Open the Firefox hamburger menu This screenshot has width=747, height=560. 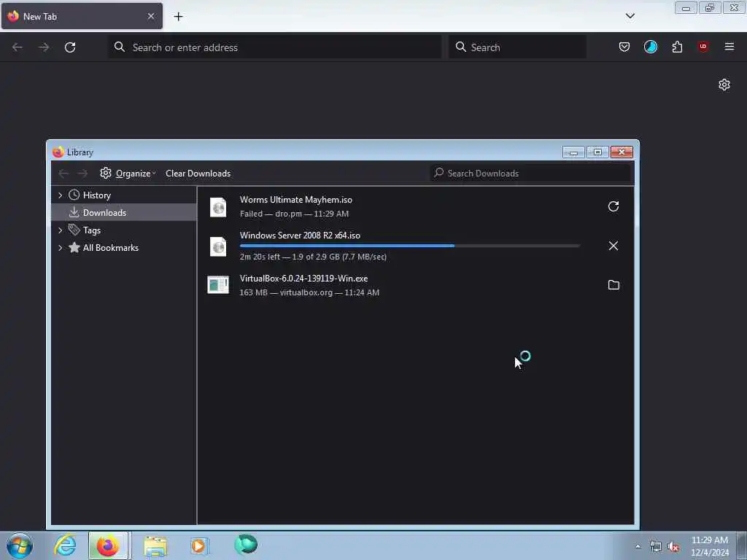[x=729, y=47]
